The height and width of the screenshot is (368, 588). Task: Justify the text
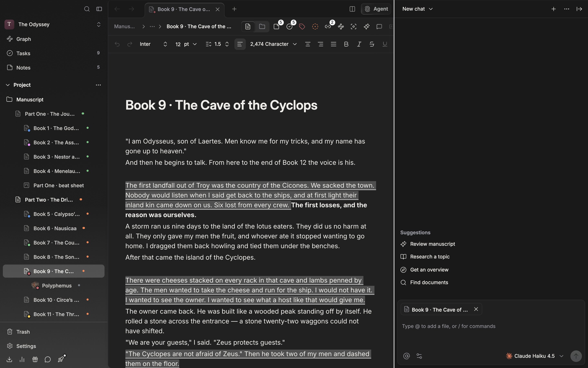tap(333, 44)
